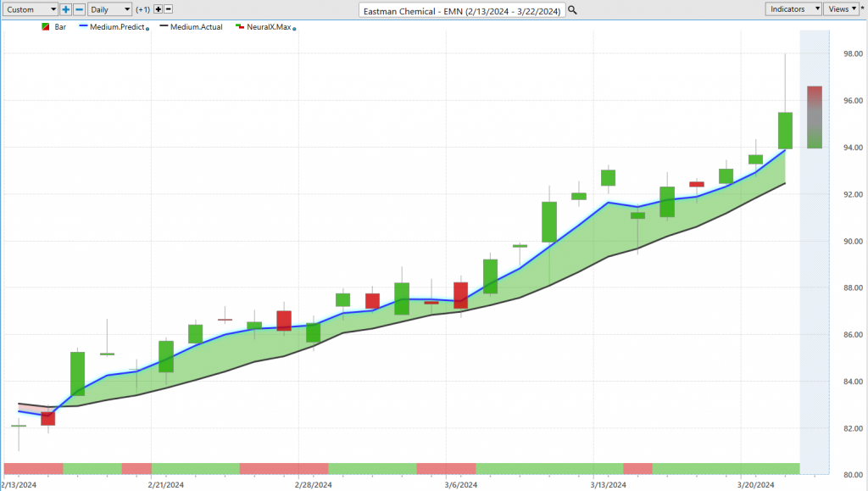The height and width of the screenshot is (491, 868).
Task: Click the 90.00 price axis label
Action: [x=853, y=242]
